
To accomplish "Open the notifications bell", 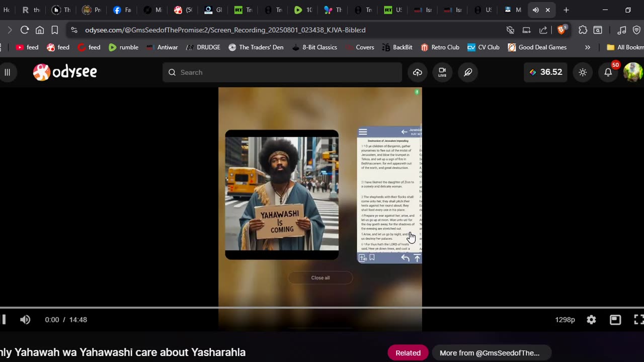I will [x=608, y=72].
